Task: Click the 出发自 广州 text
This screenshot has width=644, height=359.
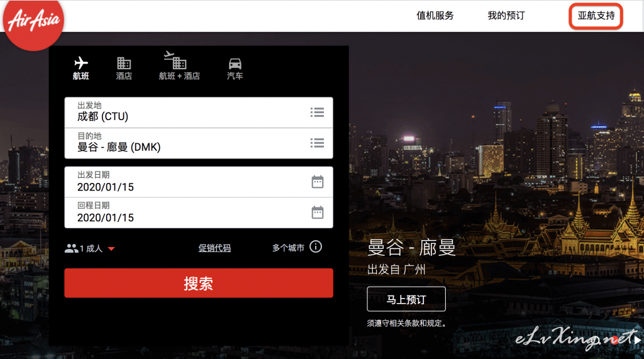Action: 396,270
